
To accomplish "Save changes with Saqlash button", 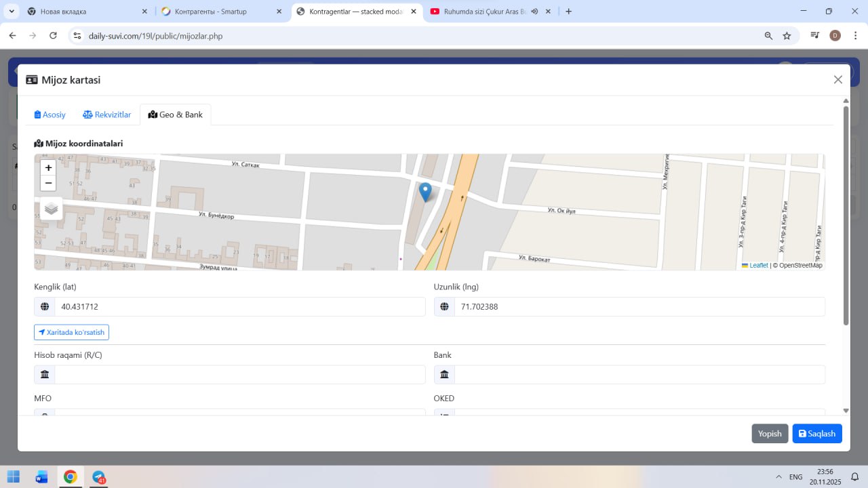I will 816,434.
